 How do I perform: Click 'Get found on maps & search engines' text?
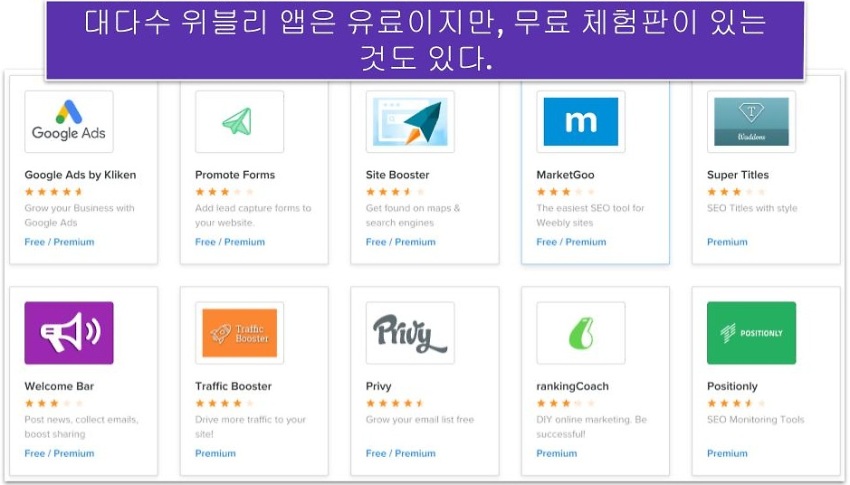pos(413,215)
